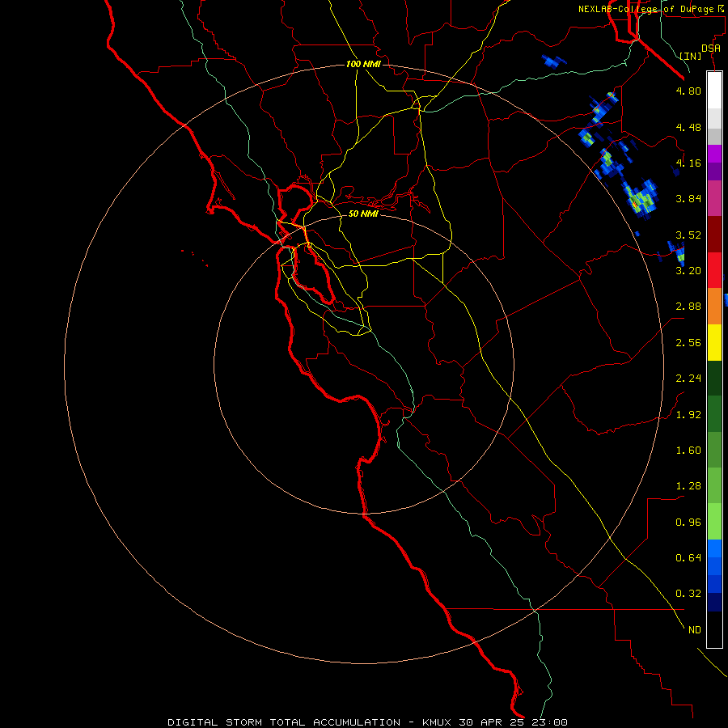The width and height of the screenshot is (728, 728).
Task: Select the 3.20 legend value
Action: (688, 271)
